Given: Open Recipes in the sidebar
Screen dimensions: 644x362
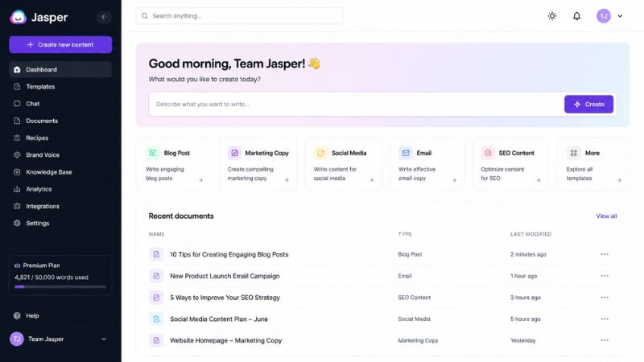Looking at the screenshot, I should tap(60, 138).
